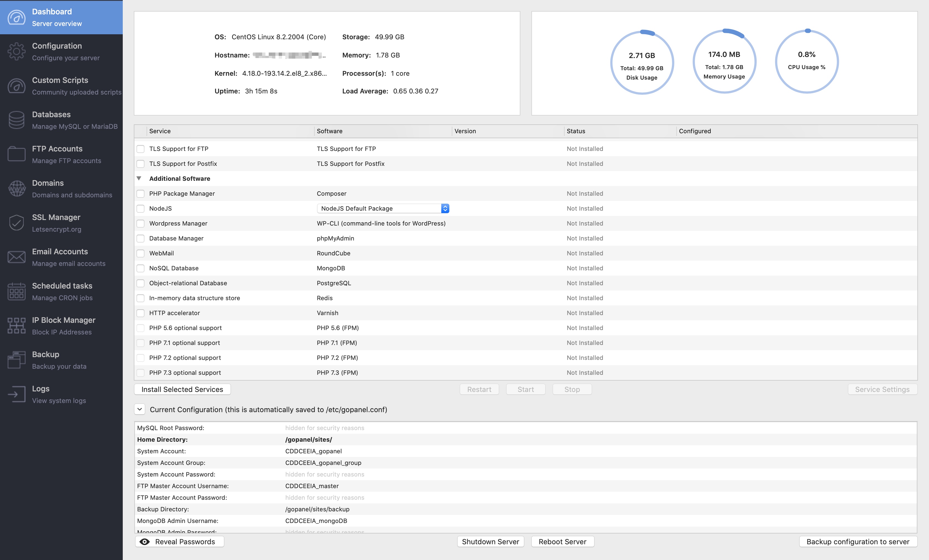Screen dimensions: 929x560
Task: Click the IP Block Manager grid icon
Action: click(x=17, y=326)
